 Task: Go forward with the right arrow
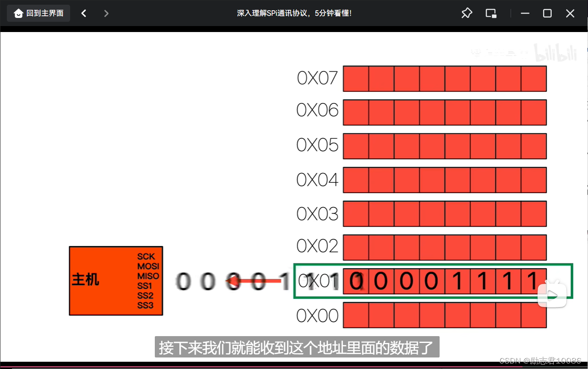coord(106,13)
